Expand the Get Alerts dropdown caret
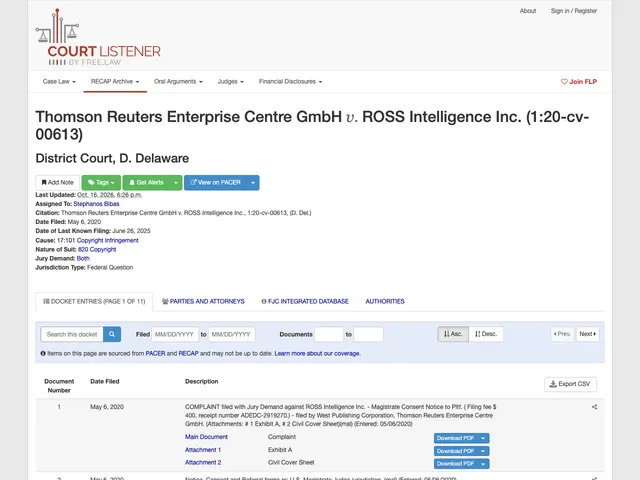The height and width of the screenshot is (480, 640). pos(176,182)
